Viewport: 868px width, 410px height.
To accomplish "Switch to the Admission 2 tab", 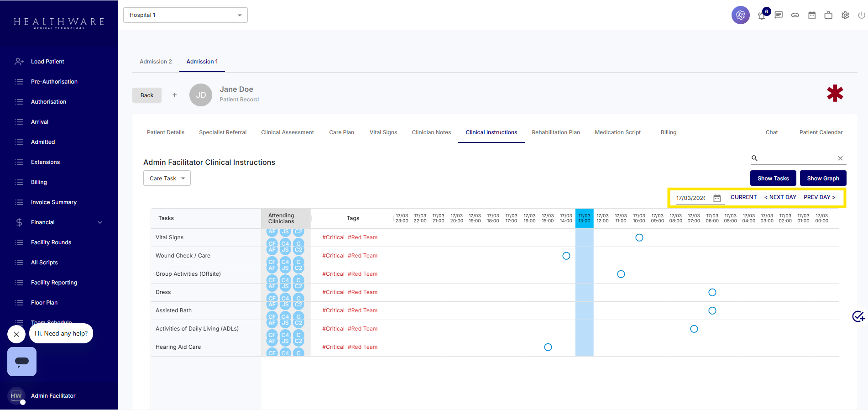I will coord(156,62).
